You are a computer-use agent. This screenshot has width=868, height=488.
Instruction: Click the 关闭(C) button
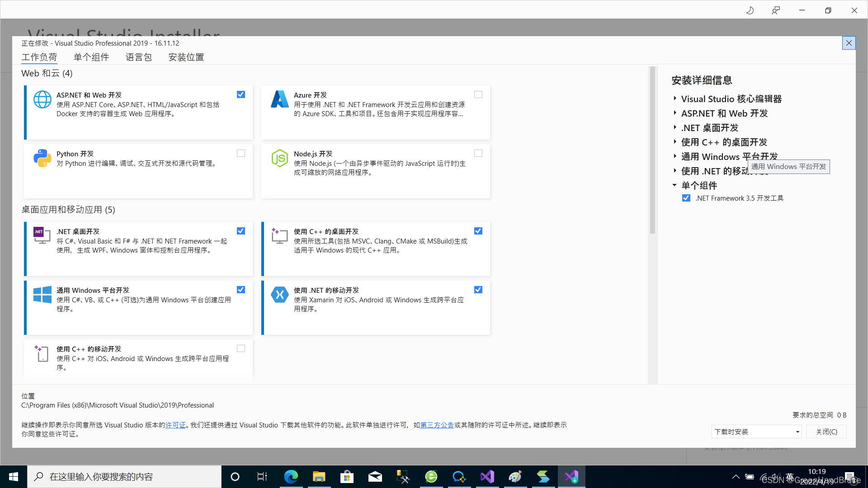point(826,432)
